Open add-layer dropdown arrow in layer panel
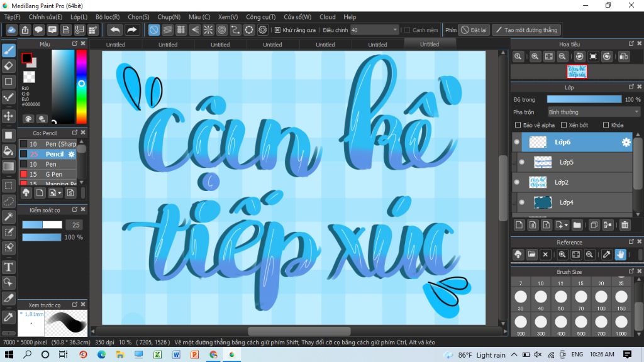Image resolution: width=644 pixels, height=362 pixels. pyautogui.click(x=566, y=226)
